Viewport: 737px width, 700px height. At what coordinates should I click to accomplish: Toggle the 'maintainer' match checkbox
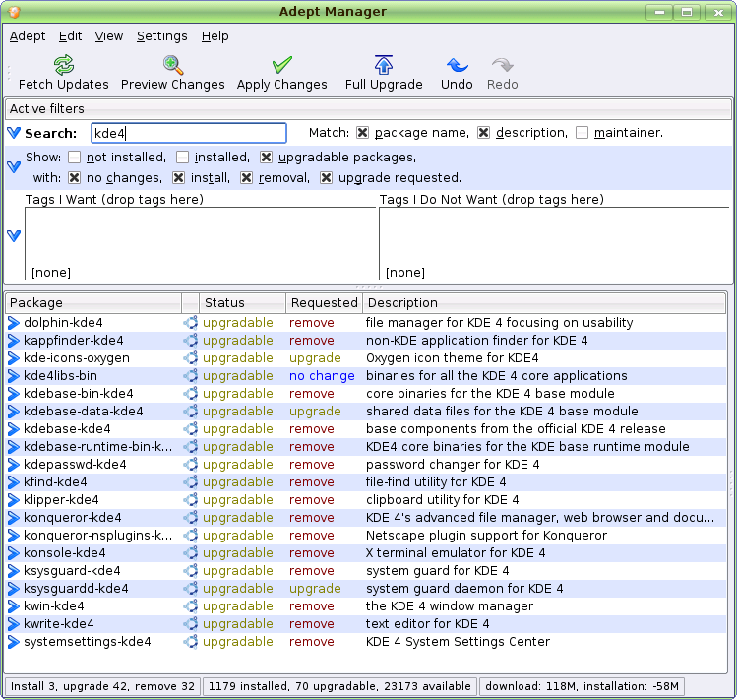tap(583, 133)
